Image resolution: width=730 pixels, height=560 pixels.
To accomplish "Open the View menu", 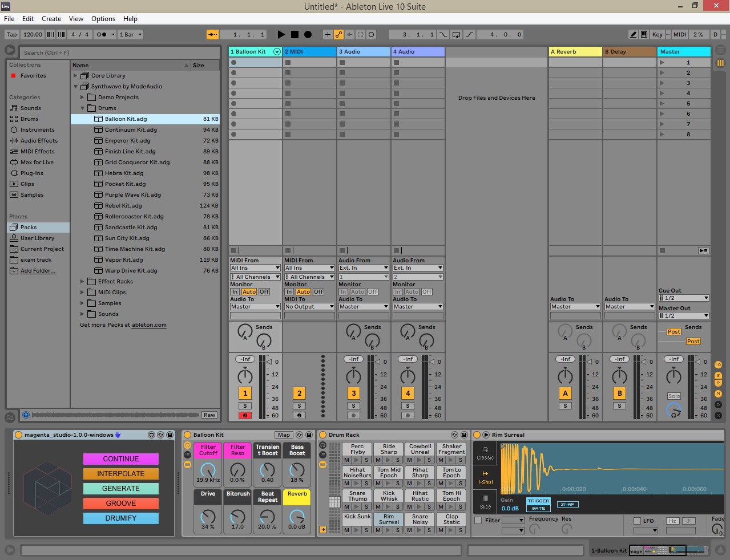I will pos(76,19).
